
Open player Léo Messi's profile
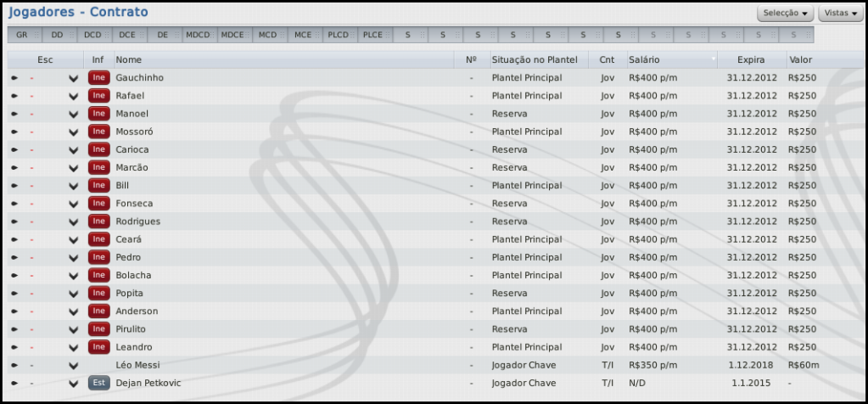pyautogui.click(x=137, y=365)
